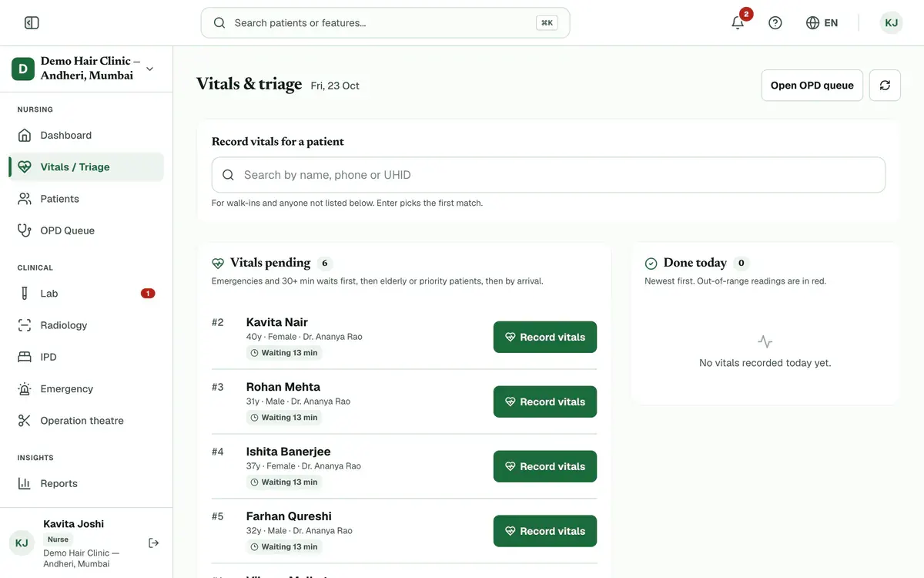Click the green D clinic logo
The width and height of the screenshot is (924, 578).
pos(23,69)
